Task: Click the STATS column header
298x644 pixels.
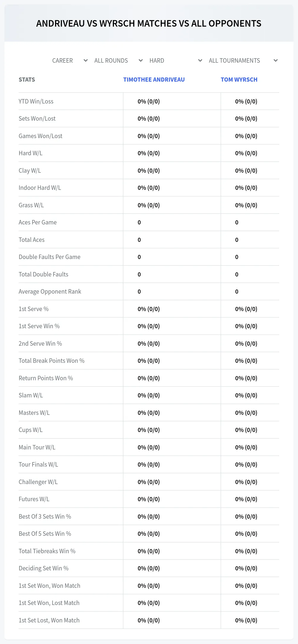Action: pyautogui.click(x=27, y=80)
